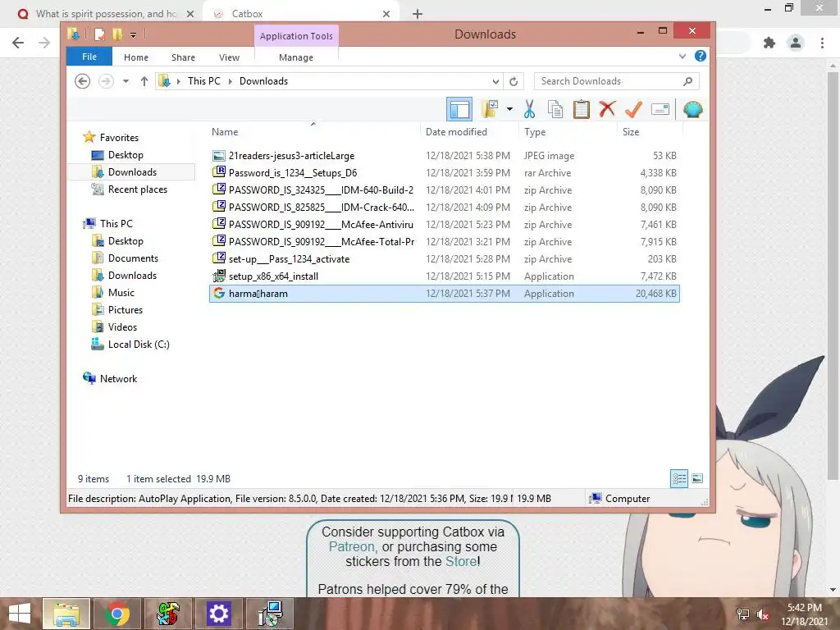Switch to the spirit possession browser tab
The height and width of the screenshot is (630, 840).
(x=105, y=14)
